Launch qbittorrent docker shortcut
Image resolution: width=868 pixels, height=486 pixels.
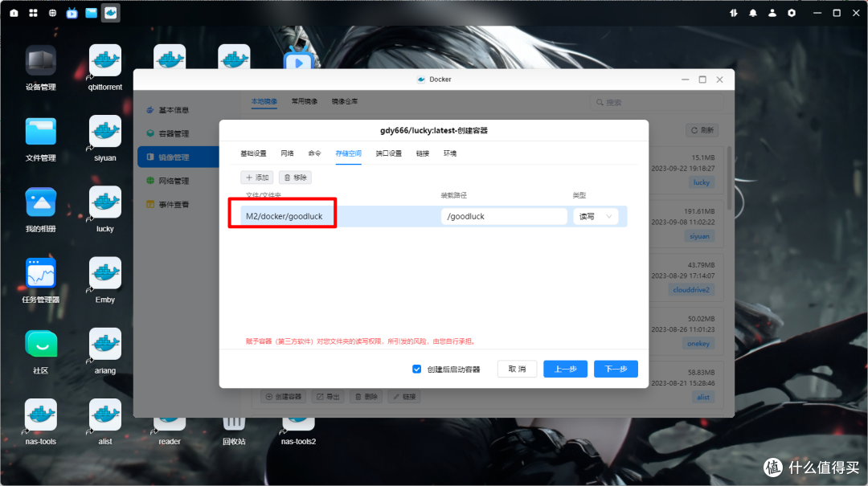(104, 61)
